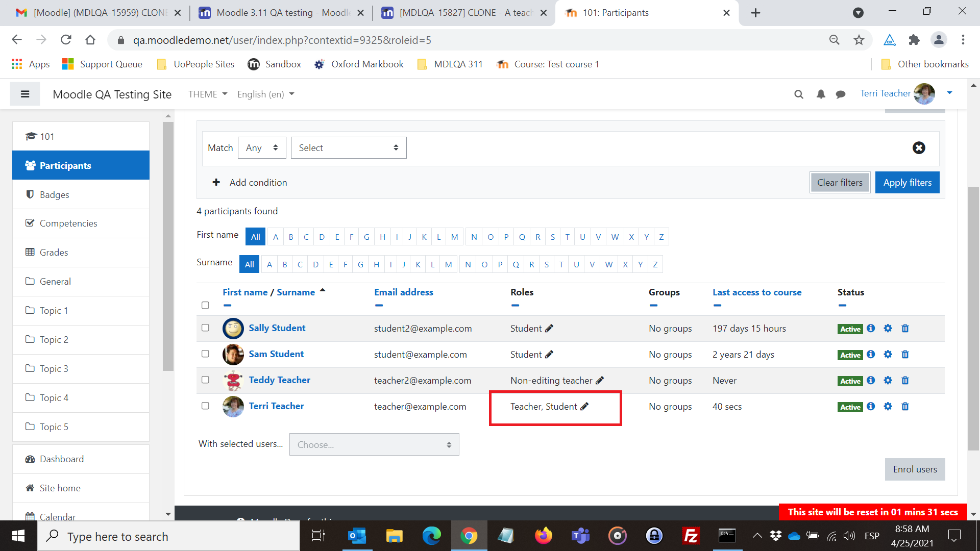Open Dashboard in the sidebar
This screenshot has height=551, width=980.
click(x=81, y=459)
